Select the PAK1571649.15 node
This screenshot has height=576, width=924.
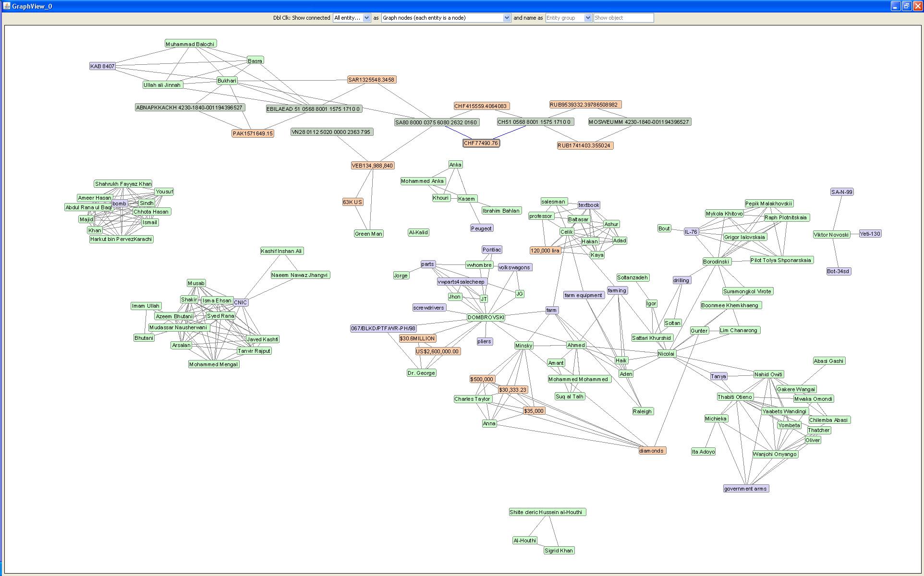[253, 133]
